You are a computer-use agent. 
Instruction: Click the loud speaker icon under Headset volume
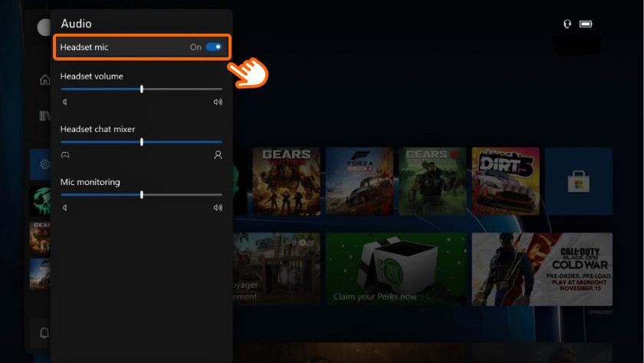tap(218, 101)
